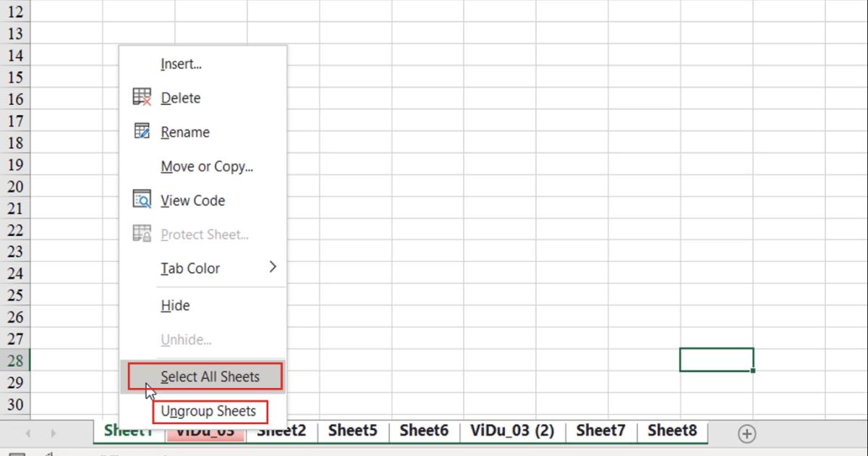This screenshot has width=868, height=456.
Task: Click the View Code icon
Action: [142, 200]
